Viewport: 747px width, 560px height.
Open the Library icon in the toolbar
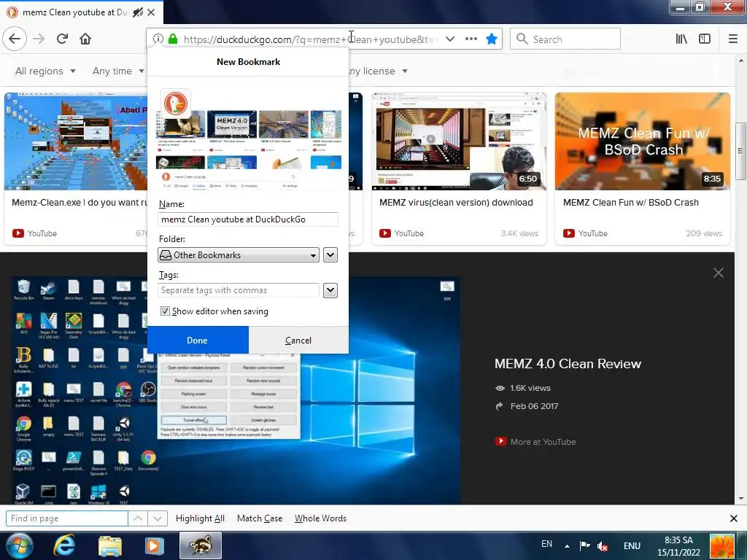pyautogui.click(x=681, y=39)
